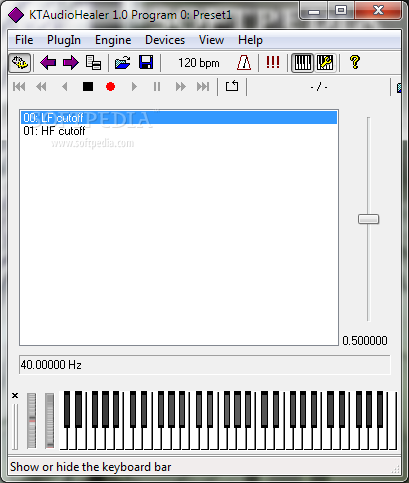Jump to start of the track
409x483 pixels.
(x=19, y=87)
